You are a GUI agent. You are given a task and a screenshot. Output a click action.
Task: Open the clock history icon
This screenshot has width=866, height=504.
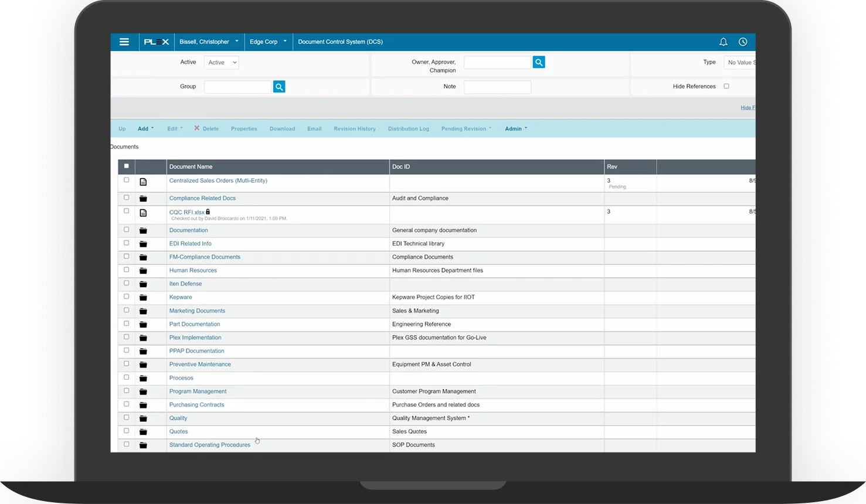pos(743,42)
